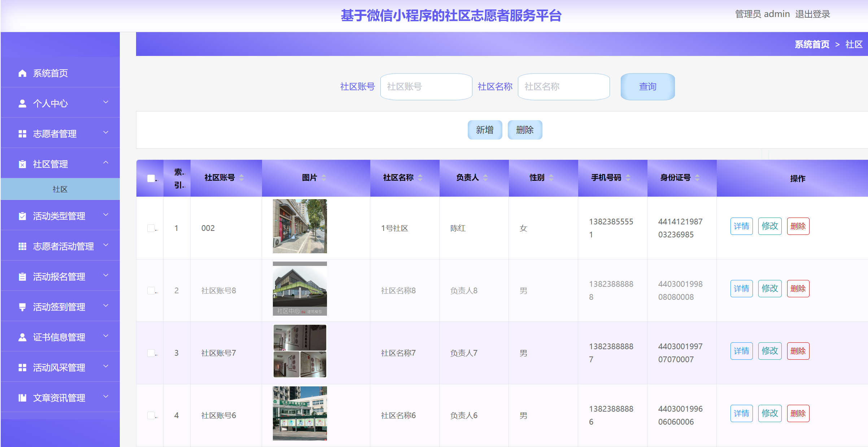Viewport: 868px width, 447px height.
Task: Select the 系统首页 home icon in sidebar
Action: 22,73
